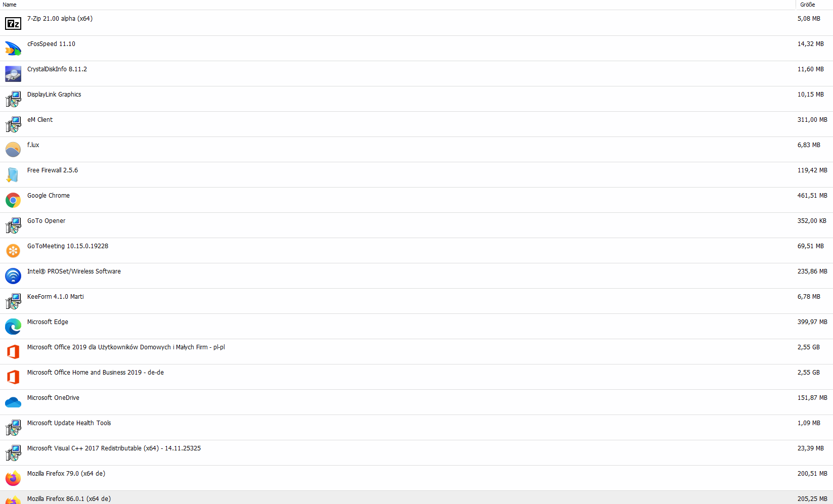Click the 461,51 MB size value
Screen dimensions: 833x504
[812, 196]
